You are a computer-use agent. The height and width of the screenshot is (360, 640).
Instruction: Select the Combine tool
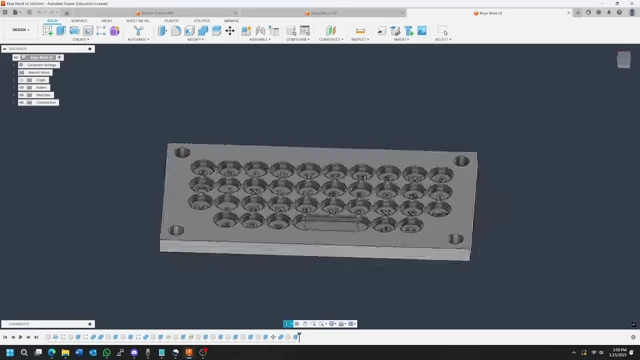pos(203,31)
